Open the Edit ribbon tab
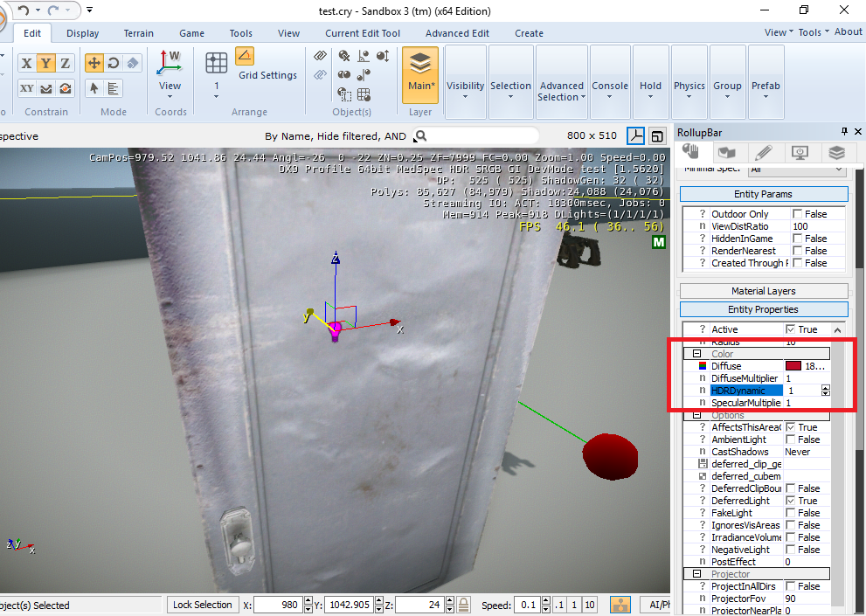 point(32,33)
